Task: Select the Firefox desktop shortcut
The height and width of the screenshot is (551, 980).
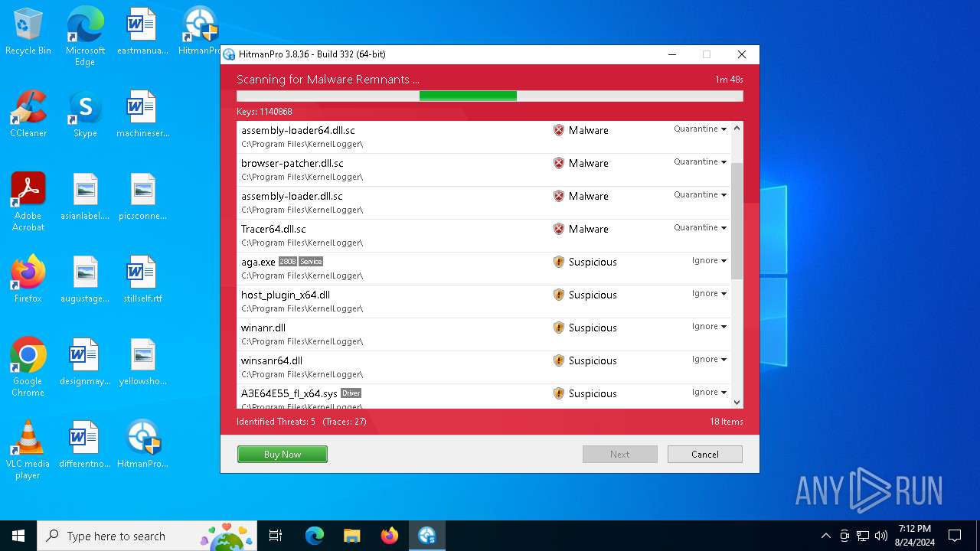Action: (x=28, y=279)
